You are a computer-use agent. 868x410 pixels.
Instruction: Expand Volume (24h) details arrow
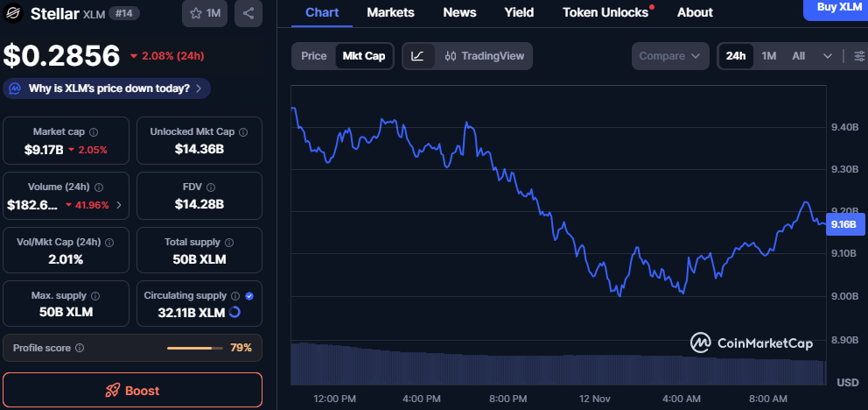[119, 205]
